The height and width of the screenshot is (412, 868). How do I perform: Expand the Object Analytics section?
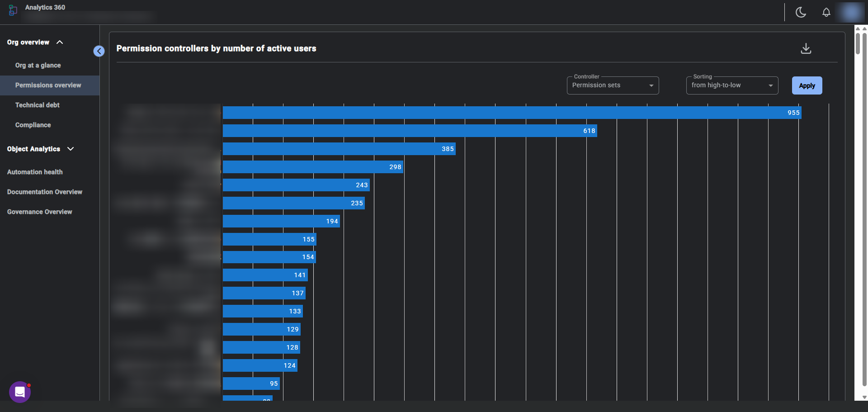71,149
